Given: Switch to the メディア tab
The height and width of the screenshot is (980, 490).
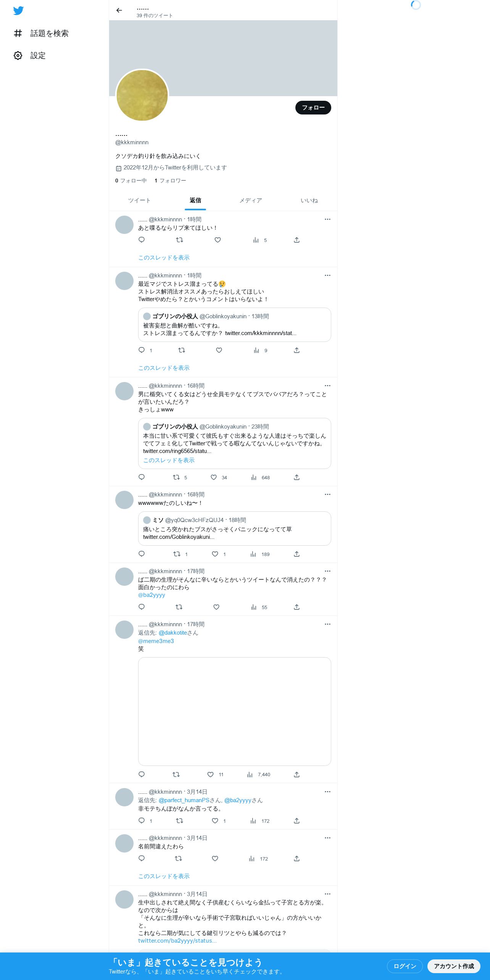Looking at the screenshot, I should click(x=251, y=200).
